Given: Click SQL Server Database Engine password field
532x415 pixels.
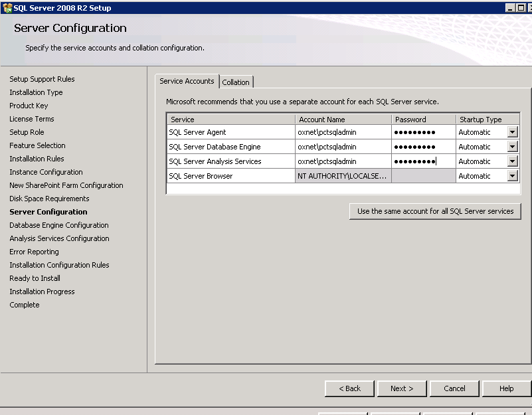Looking at the screenshot, I should click(424, 147).
